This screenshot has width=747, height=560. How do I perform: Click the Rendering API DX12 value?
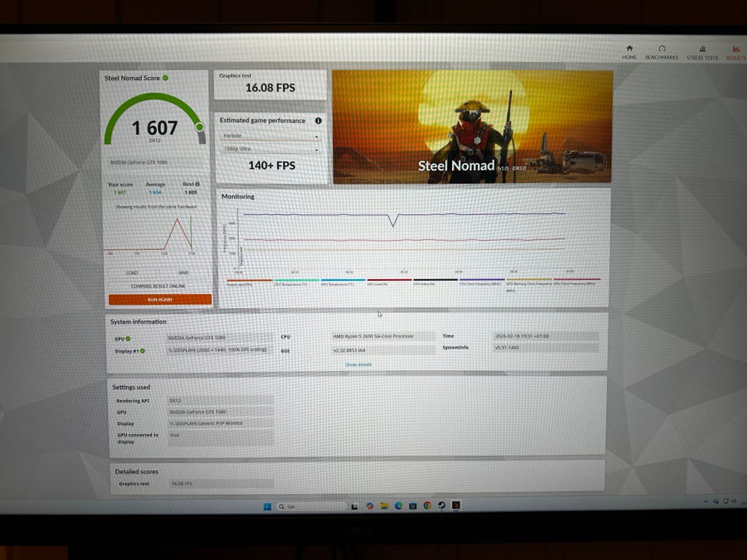220,401
